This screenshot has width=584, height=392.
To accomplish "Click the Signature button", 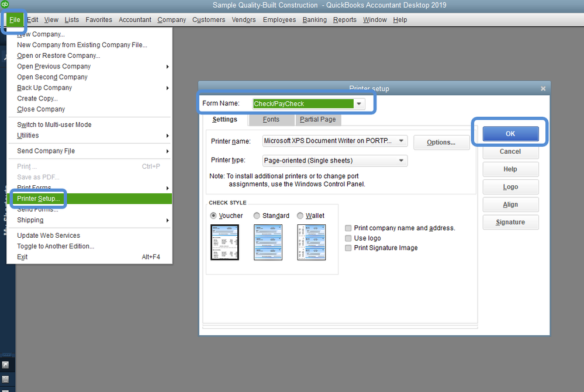I will [510, 222].
